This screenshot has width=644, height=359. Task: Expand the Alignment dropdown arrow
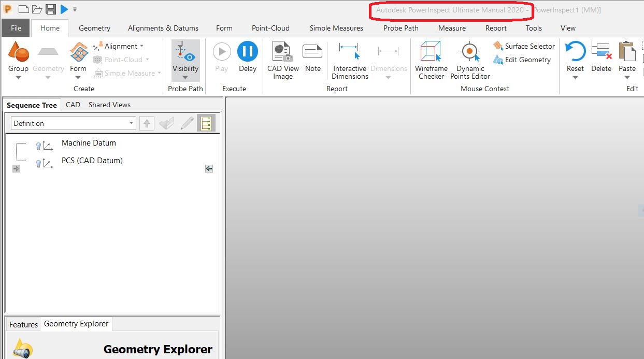pos(142,46)
